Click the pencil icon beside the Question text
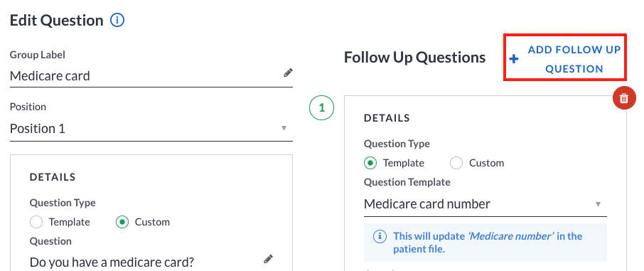644x271 pixels. point(268,259)
